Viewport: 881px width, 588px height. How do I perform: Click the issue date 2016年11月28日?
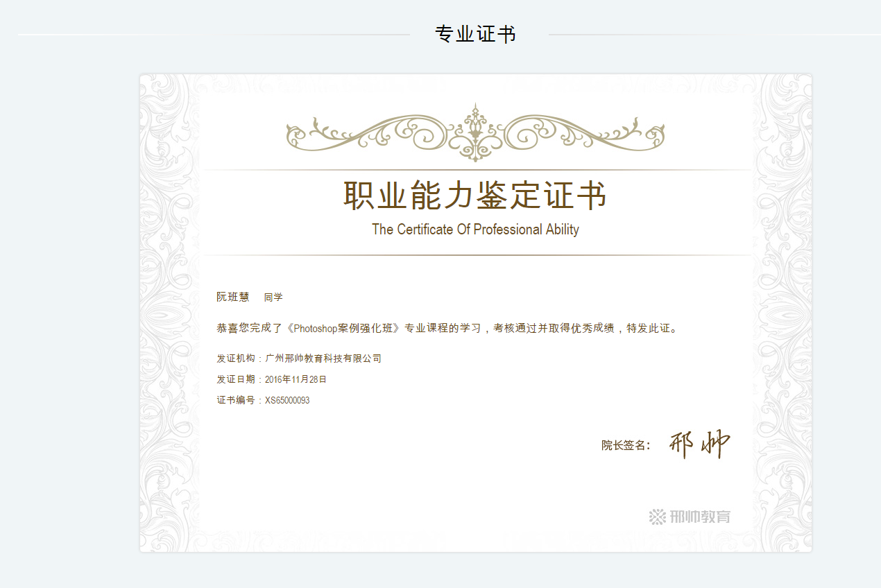point(296,379)
